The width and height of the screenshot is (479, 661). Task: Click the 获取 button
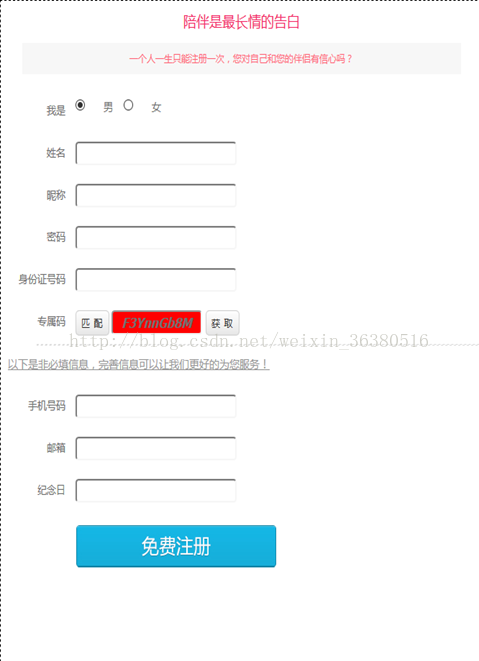pyautogui.click(x=222, y=323)
